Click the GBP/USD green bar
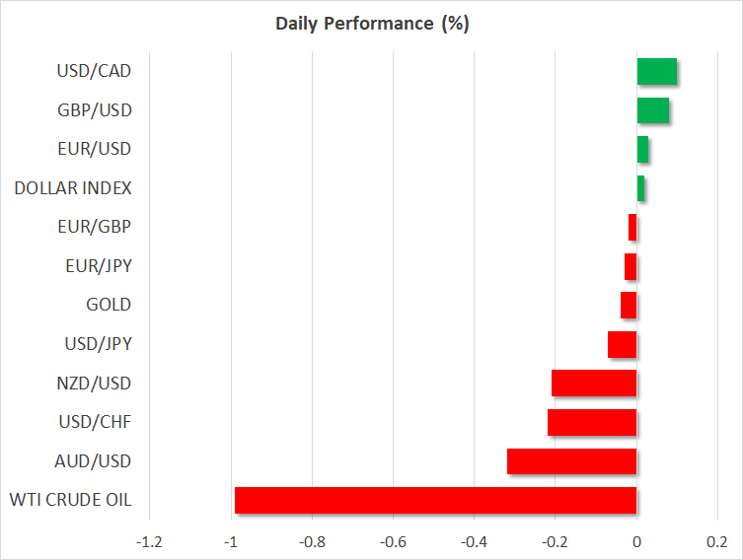Screen dimensions: 743x560 click(653, 110)
